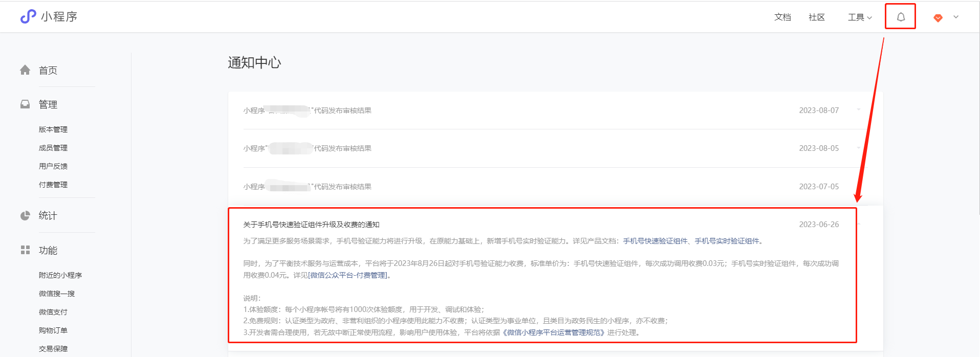Click the 管理 inbox icon
This screenshot has height=357, width=980.
(x=25, y=104)
